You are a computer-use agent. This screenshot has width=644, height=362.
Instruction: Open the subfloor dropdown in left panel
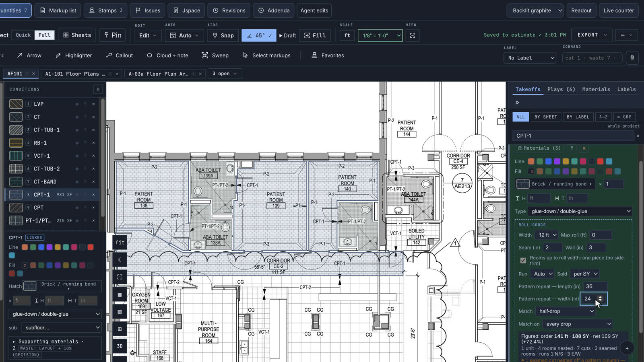coord(62,328)
